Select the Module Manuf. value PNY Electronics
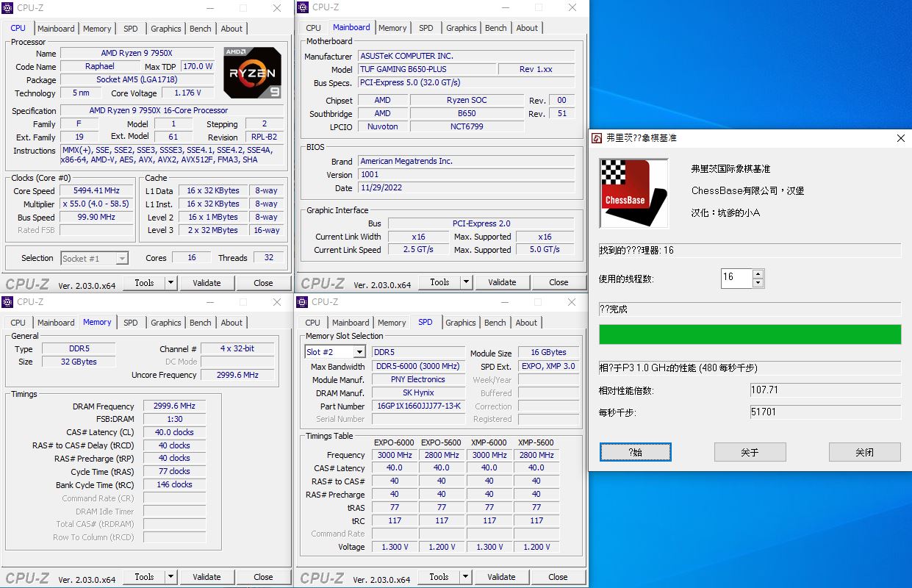This screenshot has height=588, width=912. [x=418, y=379]
